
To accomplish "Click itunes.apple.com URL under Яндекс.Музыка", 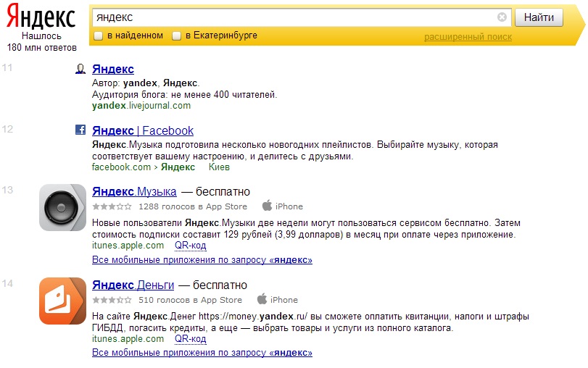I will point(128,246).
